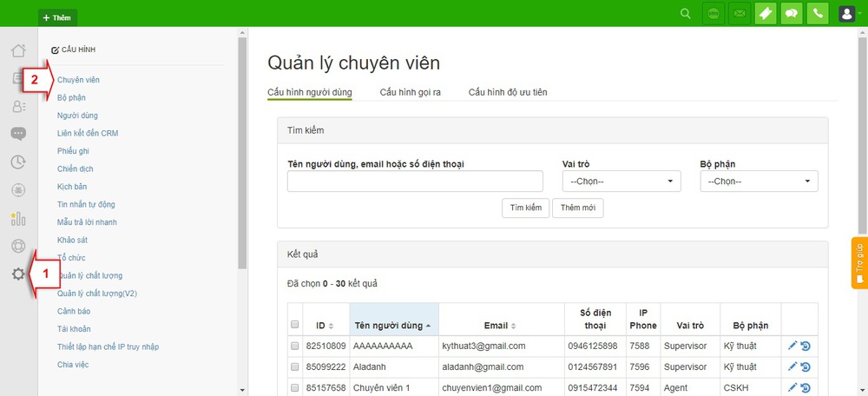The image size is (868, 396).
Task: Click the Thêm mới button
Action: tap(577, 208)
